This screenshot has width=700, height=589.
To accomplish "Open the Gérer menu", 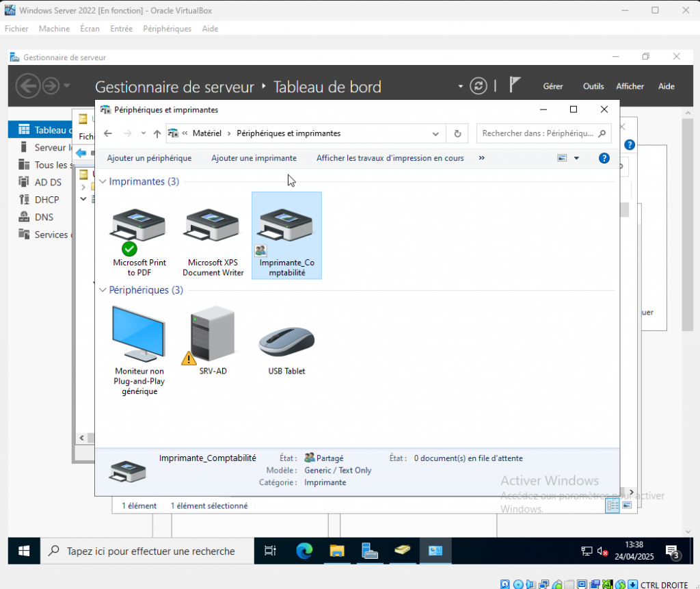I will [x=552, y=86].
